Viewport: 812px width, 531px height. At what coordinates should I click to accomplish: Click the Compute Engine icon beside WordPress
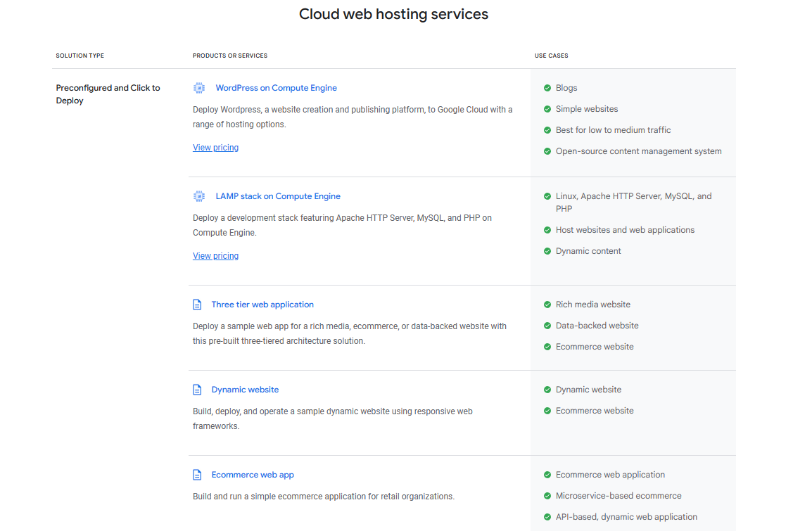(199, 88)
